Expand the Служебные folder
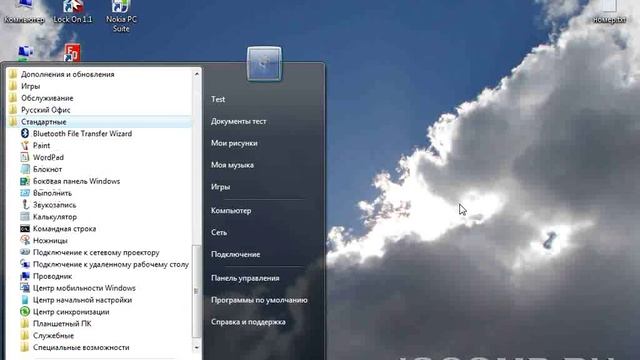 pyautogui.click(x=47, y=336)
